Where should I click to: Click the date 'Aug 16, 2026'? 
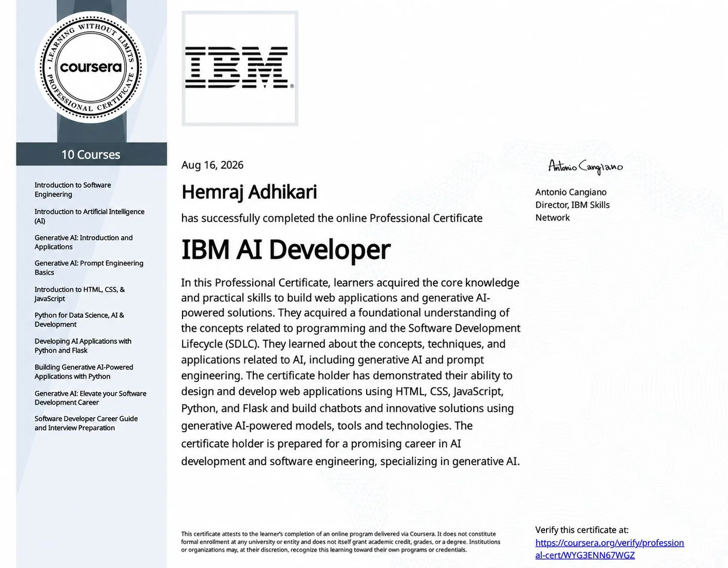[212, 165]
